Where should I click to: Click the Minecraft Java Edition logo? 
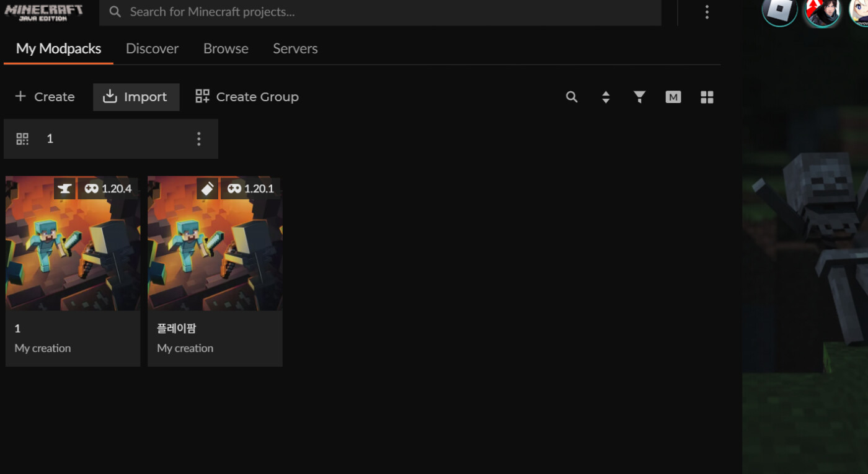click(43, 12)
